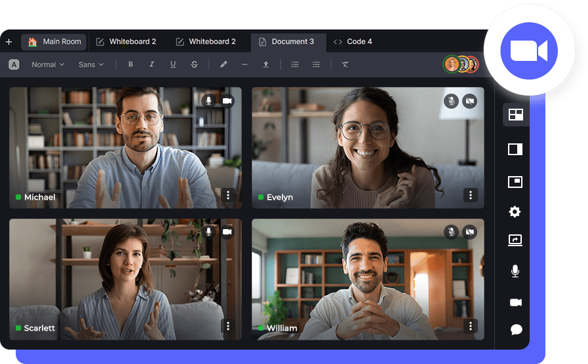588x364 pixels.
Task: Expand the Sans font dropdown
Action: click(91, 64)
